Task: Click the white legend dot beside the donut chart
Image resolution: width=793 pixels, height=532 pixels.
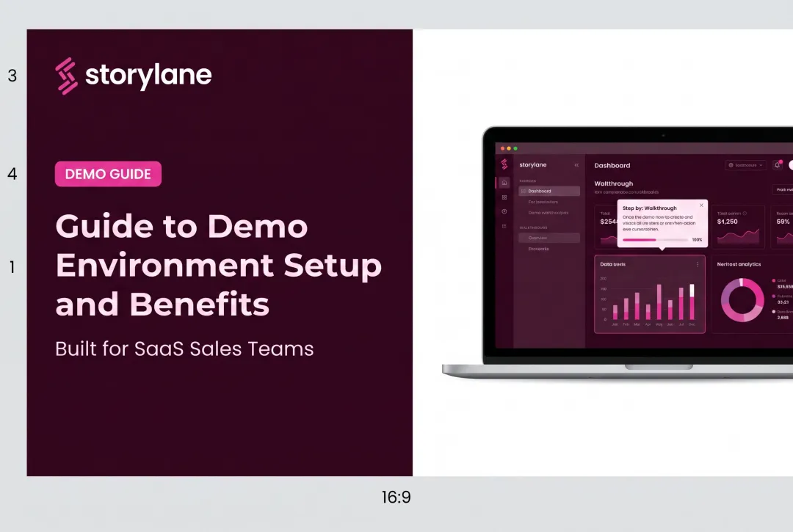Action: pos(774,312)
